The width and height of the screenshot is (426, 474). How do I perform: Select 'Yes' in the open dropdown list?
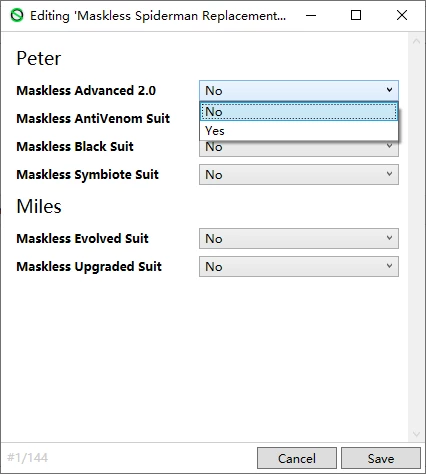coord(299,131)
